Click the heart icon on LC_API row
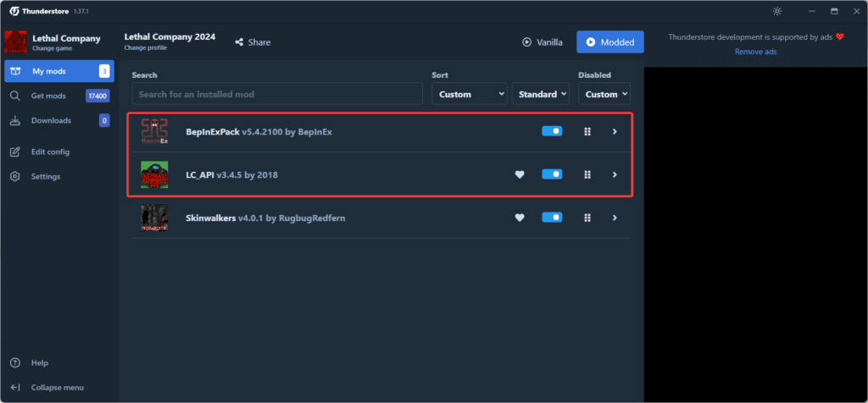This screenshot has width=868, height=403. coord(520,174)
